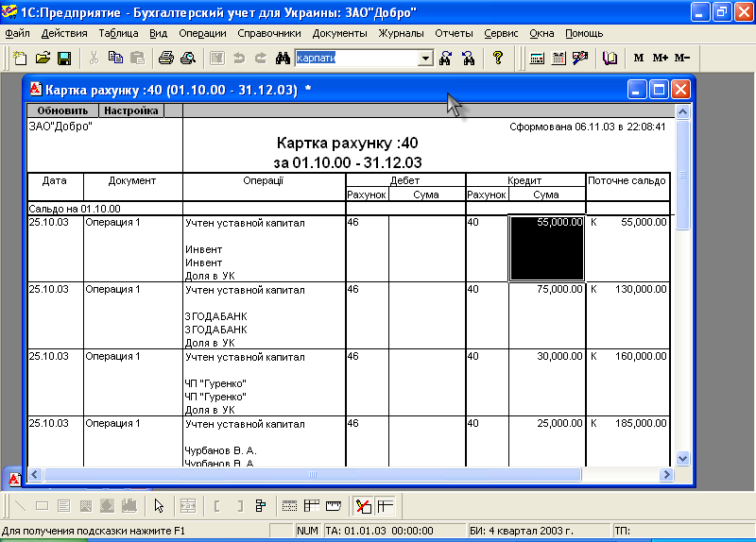This screenshot has width=756, height=542.
Task: Open the calculator icon
Action: click(x=537, y=59)
